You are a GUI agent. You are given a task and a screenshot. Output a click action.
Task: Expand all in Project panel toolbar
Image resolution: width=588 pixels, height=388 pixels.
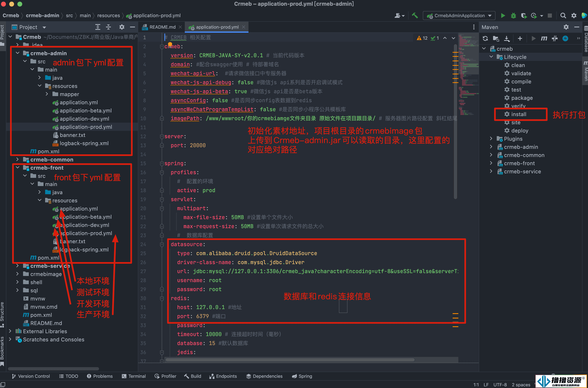98,27
